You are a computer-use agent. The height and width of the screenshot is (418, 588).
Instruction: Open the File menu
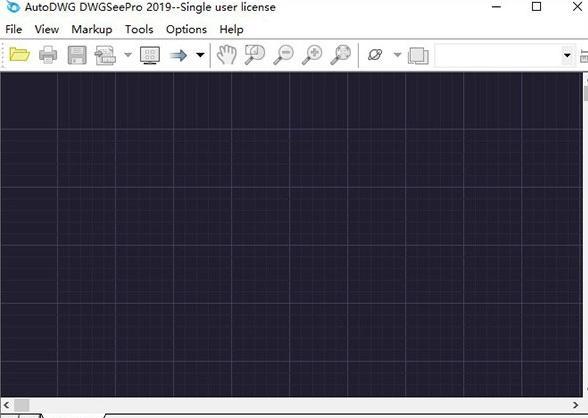[x=14, y=29]
